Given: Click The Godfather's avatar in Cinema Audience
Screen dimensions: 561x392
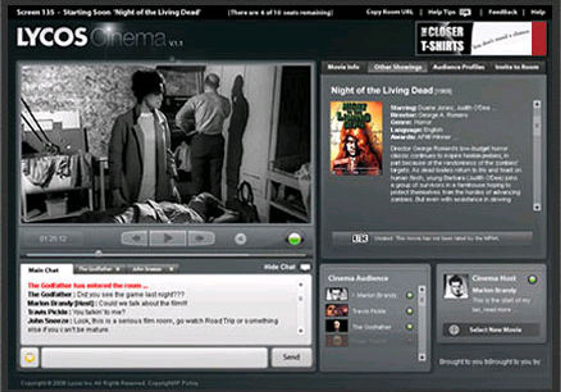Looking at the screenshot, I should coord(337,326).
